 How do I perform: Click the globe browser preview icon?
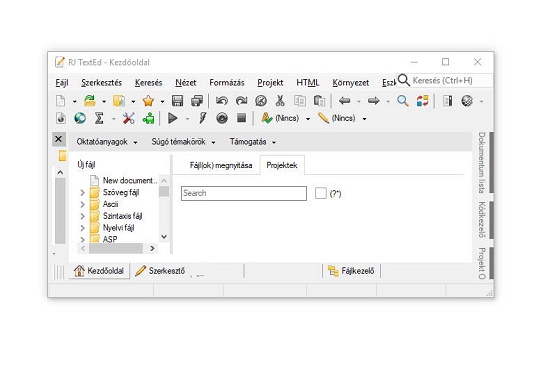pyautogui.click(x=80, y=118)
